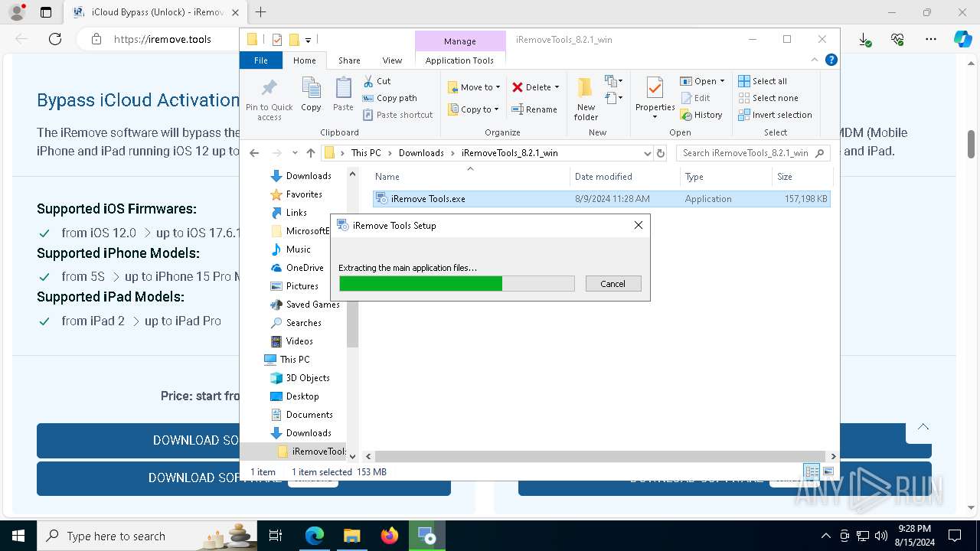Open Firefox from the taskbar

(x=390, y=536)
